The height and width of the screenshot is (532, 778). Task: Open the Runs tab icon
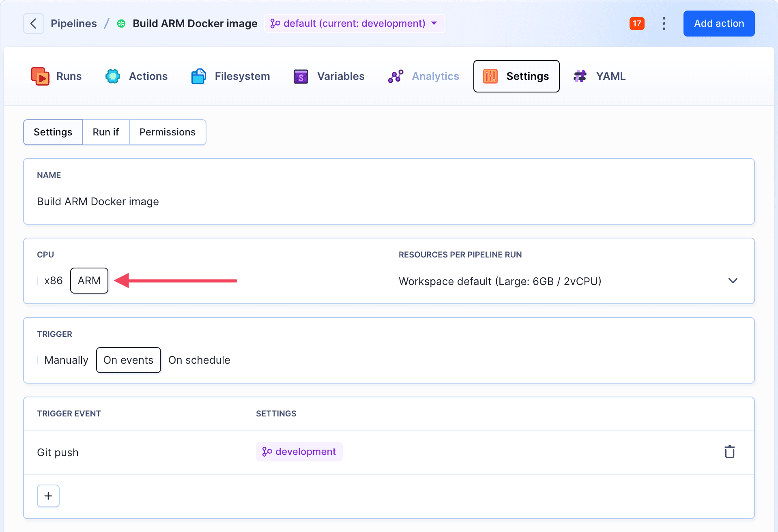pos(40,76)
